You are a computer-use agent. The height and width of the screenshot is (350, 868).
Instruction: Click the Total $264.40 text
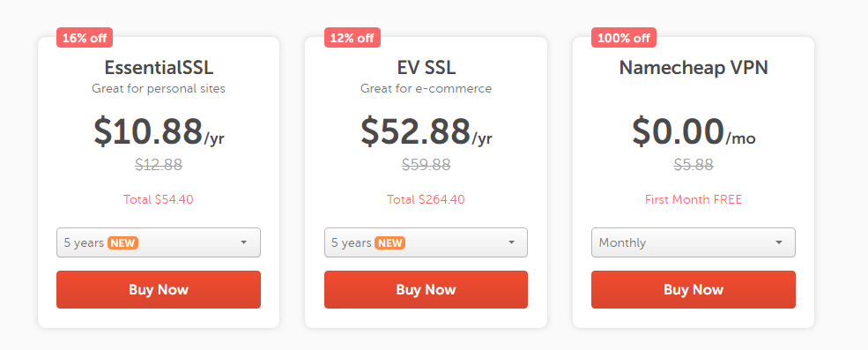pos(426,199)
